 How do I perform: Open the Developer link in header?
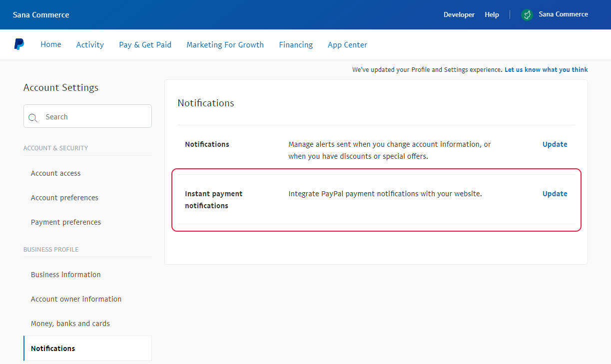pyautogui.click(x=459, y=14)
